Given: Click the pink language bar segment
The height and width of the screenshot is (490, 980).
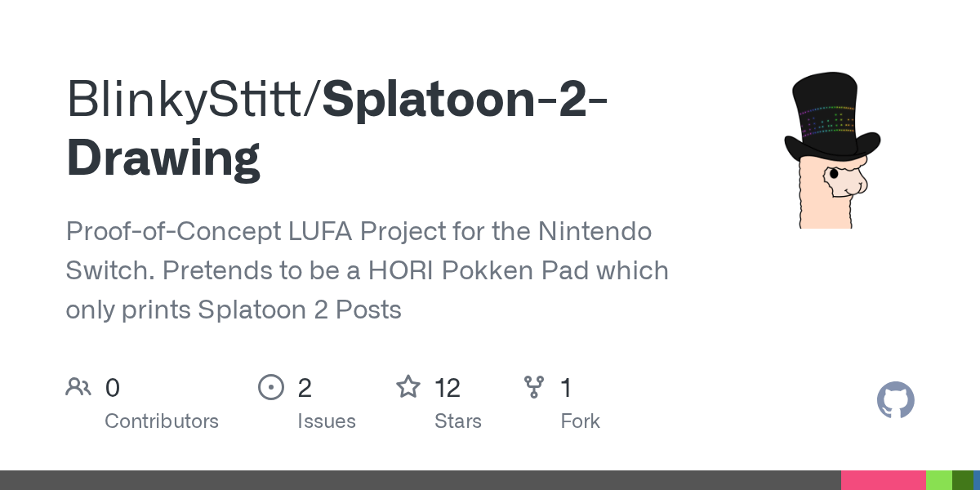Looking at the screenshot, I should coord(884,480).
